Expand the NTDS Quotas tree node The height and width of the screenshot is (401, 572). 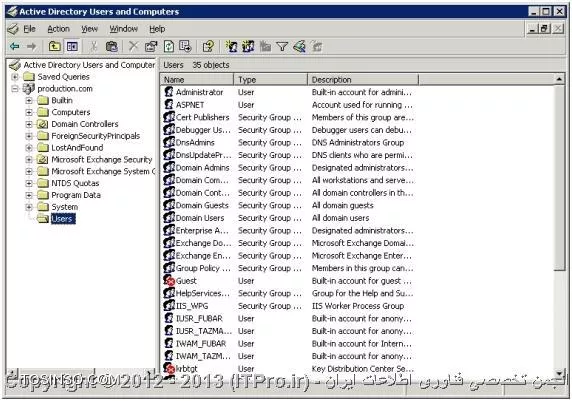29,183
